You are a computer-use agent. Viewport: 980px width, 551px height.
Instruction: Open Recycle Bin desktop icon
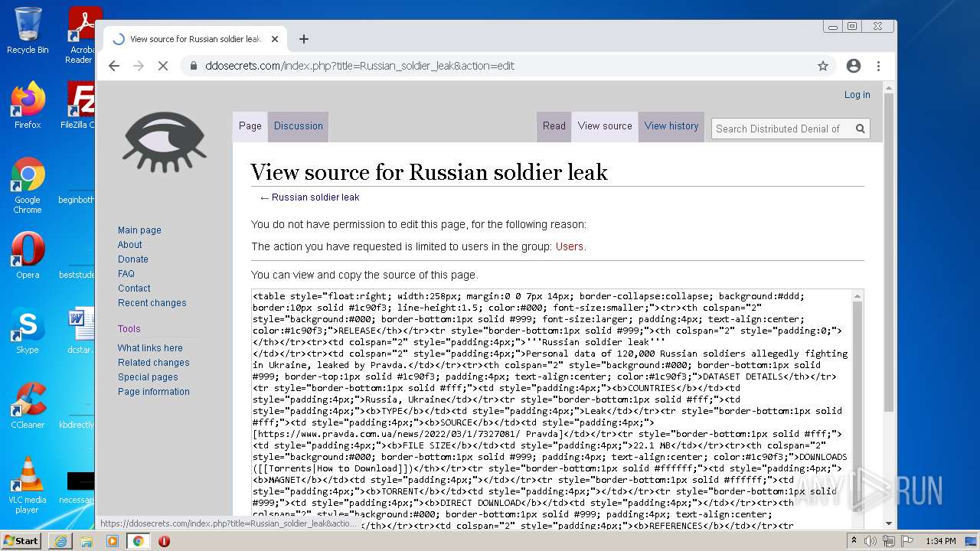[x=28, y=31]
